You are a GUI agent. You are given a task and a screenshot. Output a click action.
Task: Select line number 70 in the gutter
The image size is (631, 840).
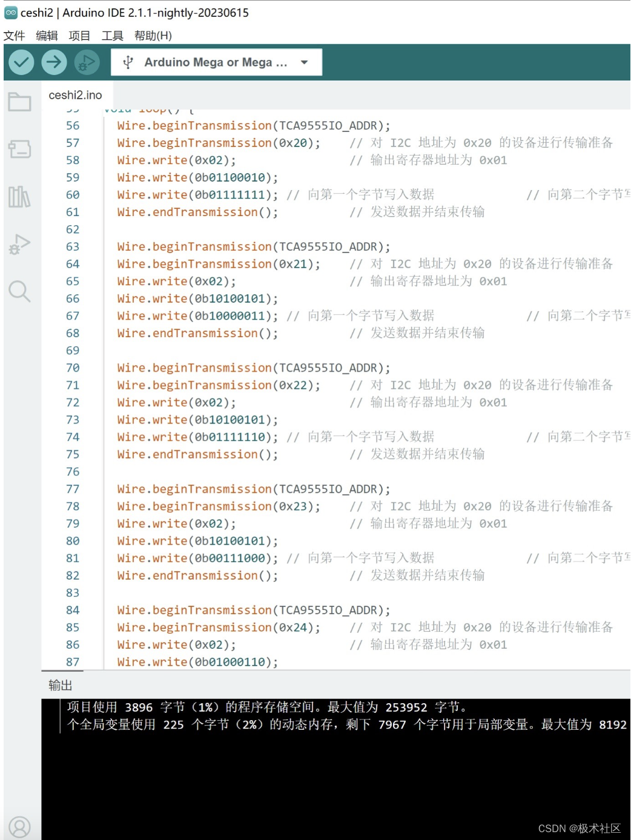tap(72, 367)
